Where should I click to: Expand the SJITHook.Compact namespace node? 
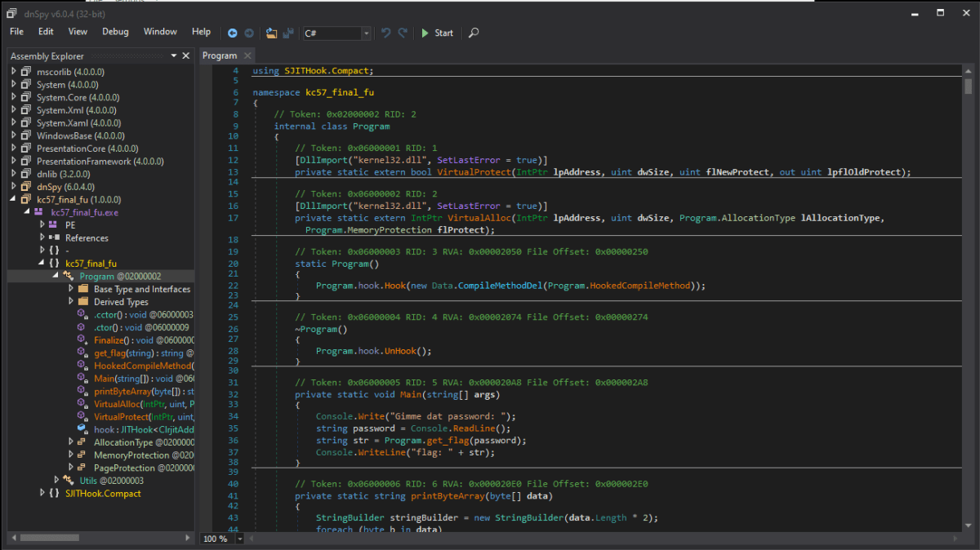43,494
